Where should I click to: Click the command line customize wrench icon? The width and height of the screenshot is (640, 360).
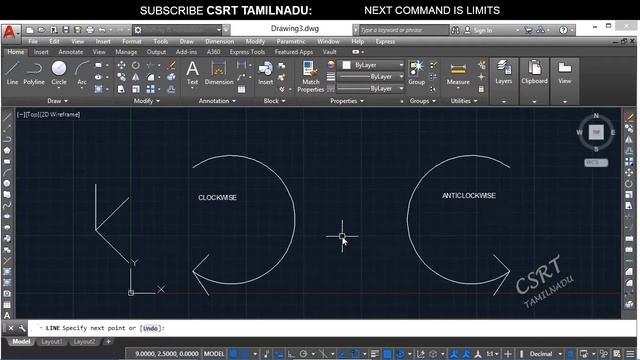(22, 328)
